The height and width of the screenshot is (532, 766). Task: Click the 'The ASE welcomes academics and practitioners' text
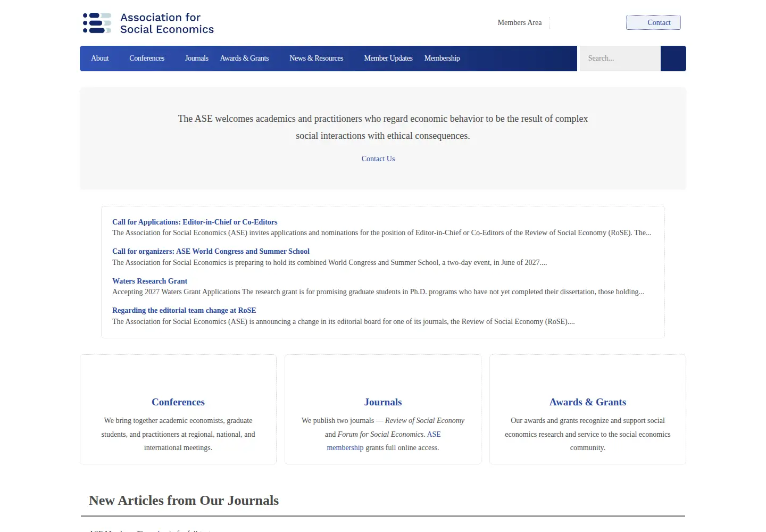[x=383, y=127]
